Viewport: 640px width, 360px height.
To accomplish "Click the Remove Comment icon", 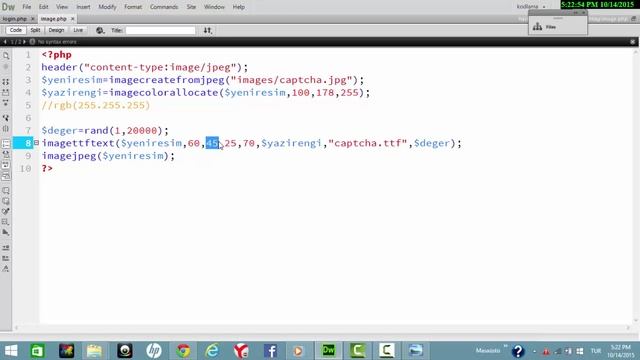I will tap(6, 201).
